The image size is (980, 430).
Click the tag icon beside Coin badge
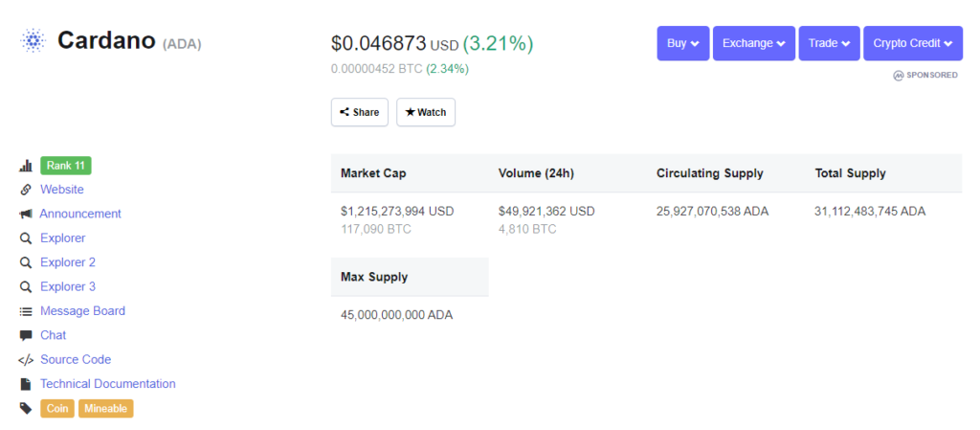pyautogui.click(x=26, y=409)
